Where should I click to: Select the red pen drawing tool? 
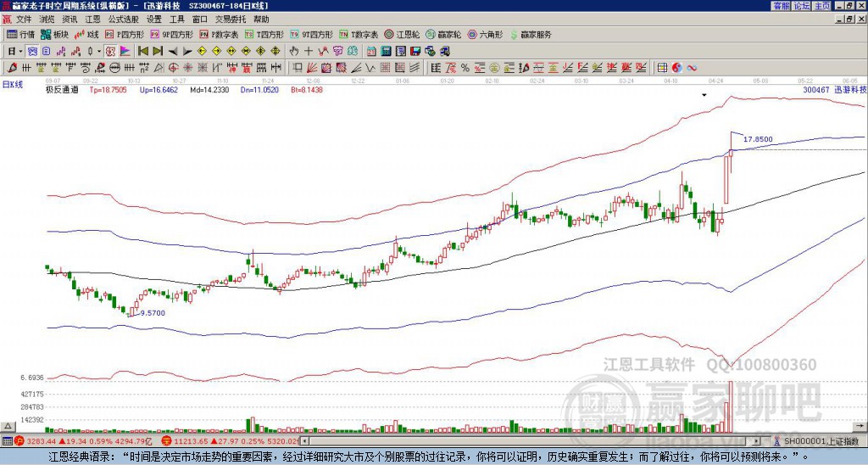[x=11, y=68]
